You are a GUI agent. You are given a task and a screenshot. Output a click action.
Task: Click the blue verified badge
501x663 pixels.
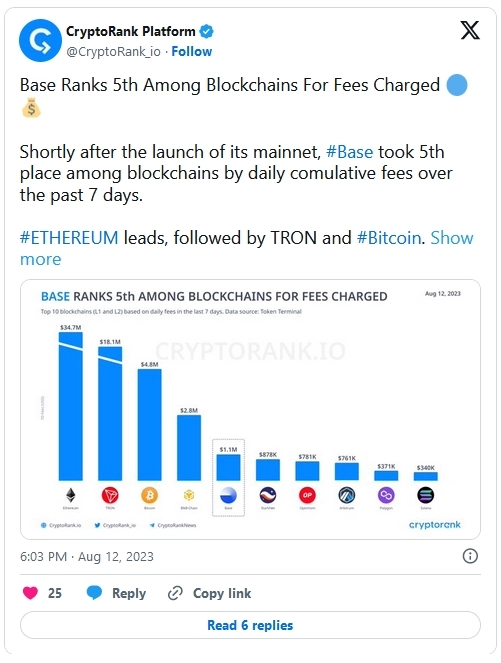point(206,31)
